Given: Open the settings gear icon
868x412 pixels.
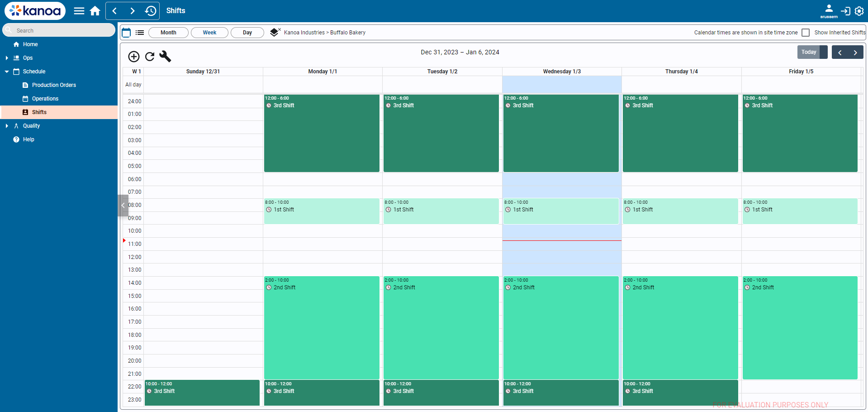Looking at the screenshot, I should [859, 11].
